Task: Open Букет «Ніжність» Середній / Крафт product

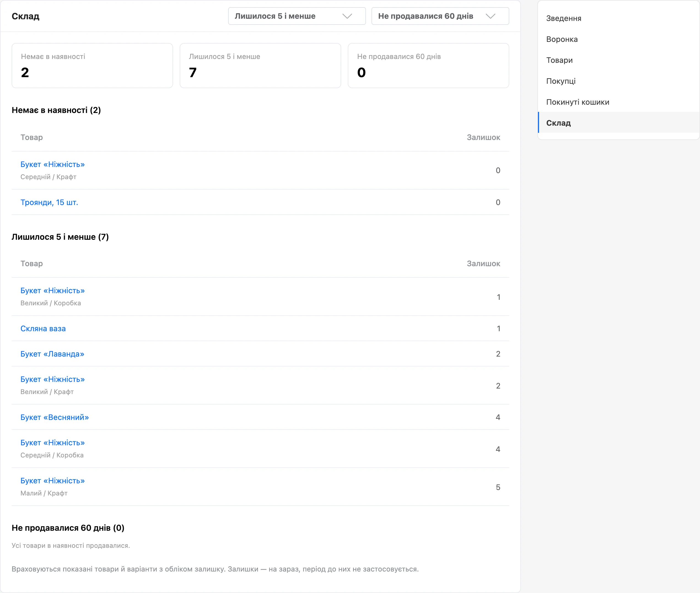Action: 52,165
